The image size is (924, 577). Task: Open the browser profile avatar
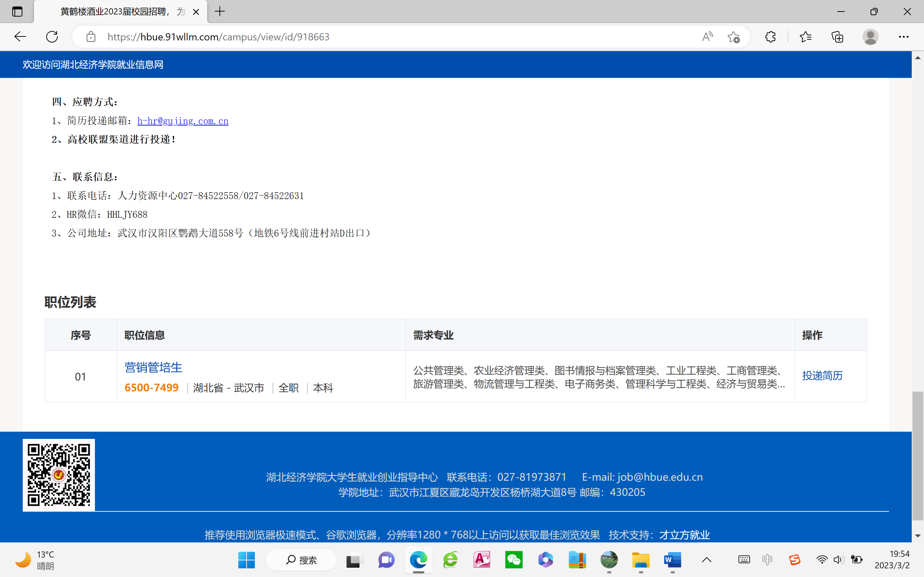tap(870, 37)
